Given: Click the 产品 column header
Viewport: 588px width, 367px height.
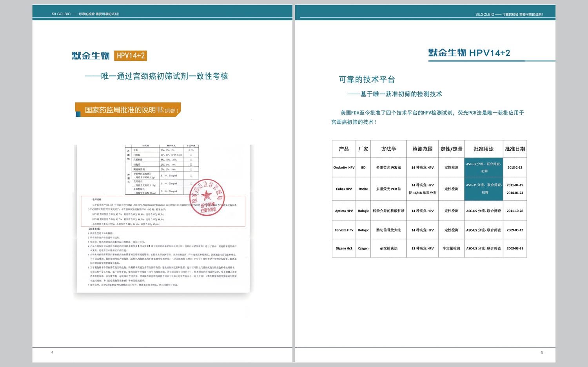Looking at the screenshot, I should click(344, 149).
